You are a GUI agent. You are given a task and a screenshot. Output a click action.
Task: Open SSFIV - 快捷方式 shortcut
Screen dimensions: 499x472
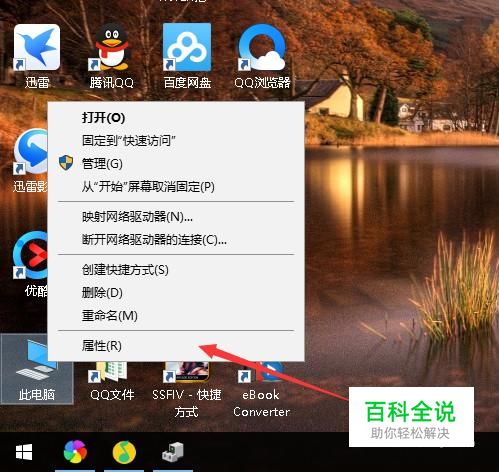[x=187, y=390]
